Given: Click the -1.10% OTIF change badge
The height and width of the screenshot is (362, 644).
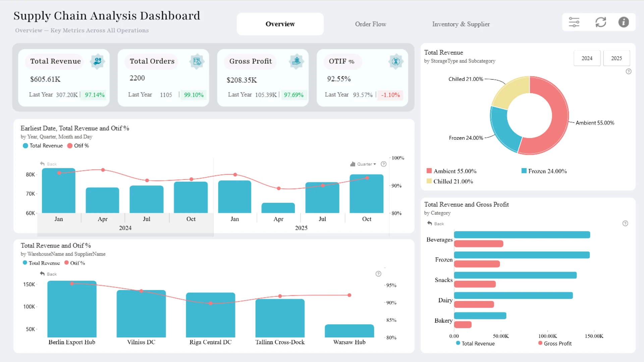Looking at the screenshot, I should pos(390,95).
